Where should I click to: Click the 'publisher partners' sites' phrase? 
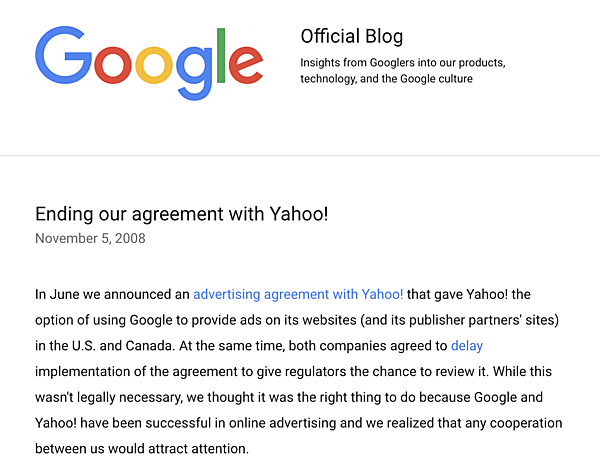click(480, 320)
